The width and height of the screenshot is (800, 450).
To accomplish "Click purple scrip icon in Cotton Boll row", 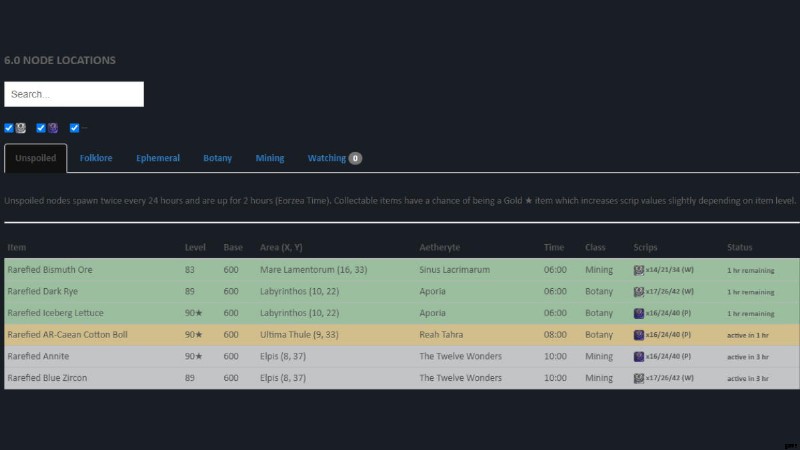I will (639, 335).
